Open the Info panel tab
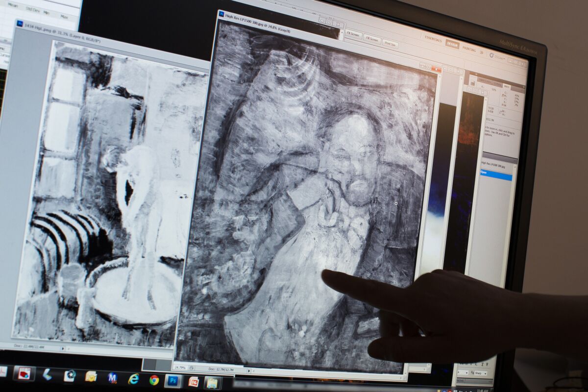This screenshot has width=588, height=392. click(506, 87)
